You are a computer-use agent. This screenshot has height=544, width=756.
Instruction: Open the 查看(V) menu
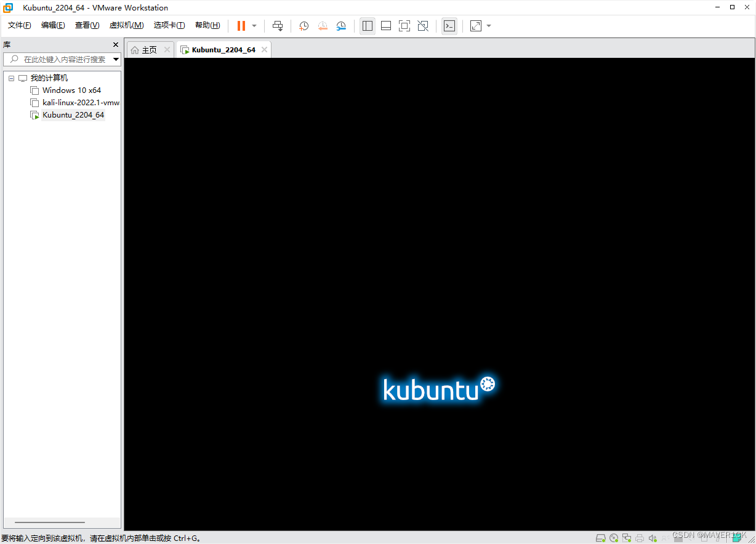(87, 25)
